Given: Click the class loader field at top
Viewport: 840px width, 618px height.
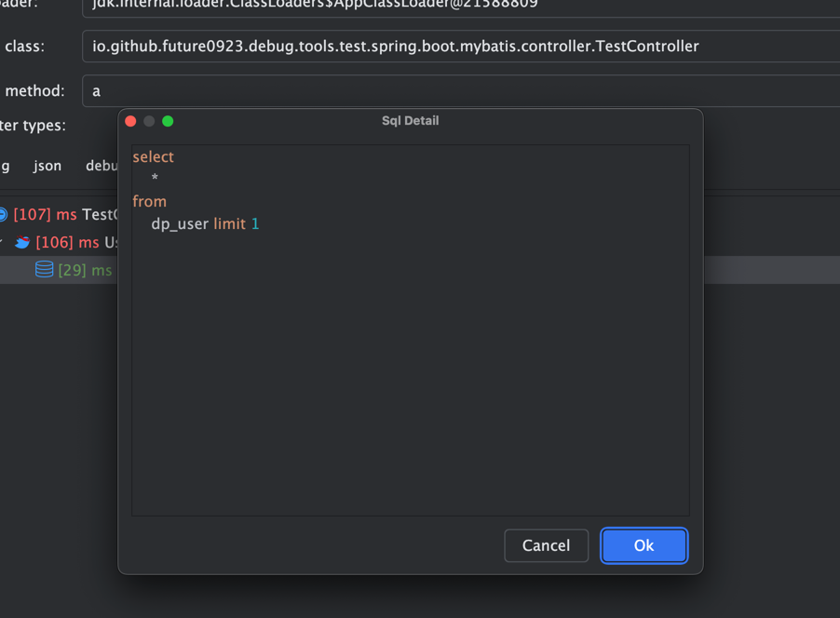Looking at the screenshot, I should click(x=460, y=6).
